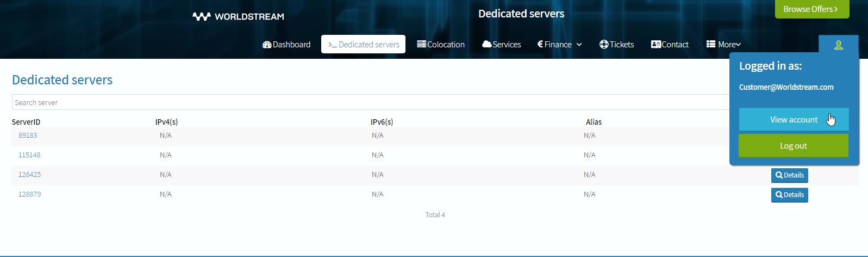The width and height of the screenshot is (868, 257).
Task: Click the Dedicated servers page heading
Action: tap(63, 79)
